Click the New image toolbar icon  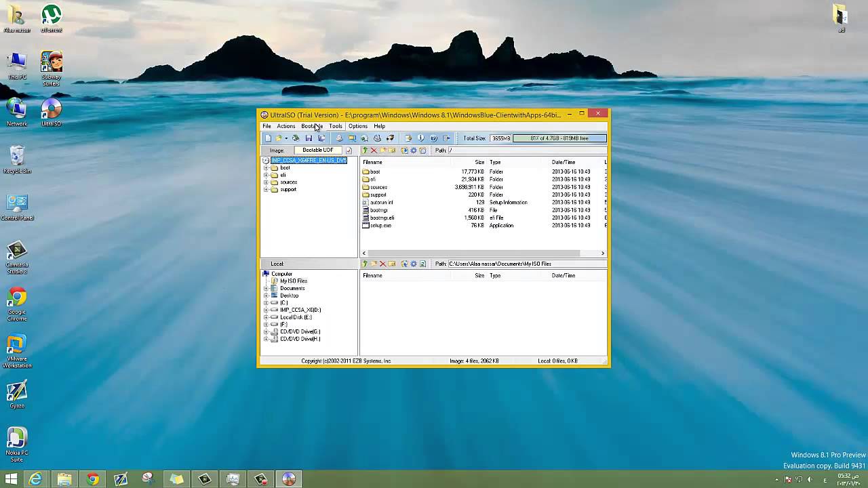click(x=268, y=138)
